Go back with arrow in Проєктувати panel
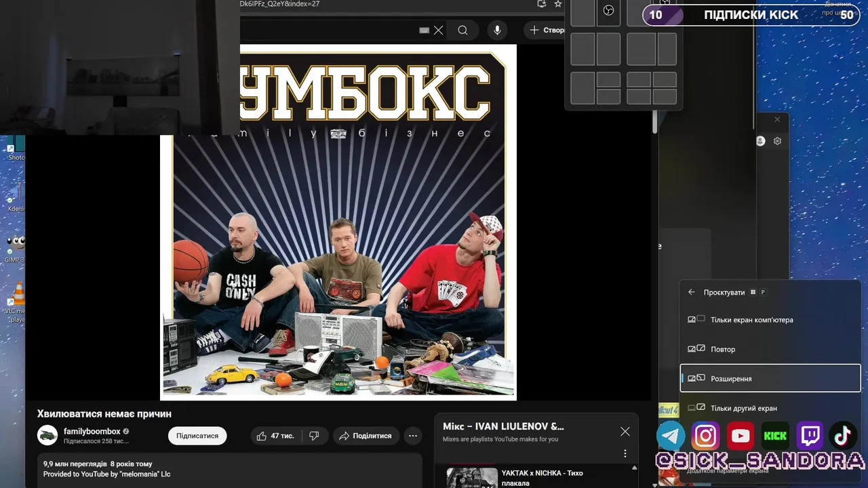The height and width of the screenshot is (488, 868). tap(692, 292)
